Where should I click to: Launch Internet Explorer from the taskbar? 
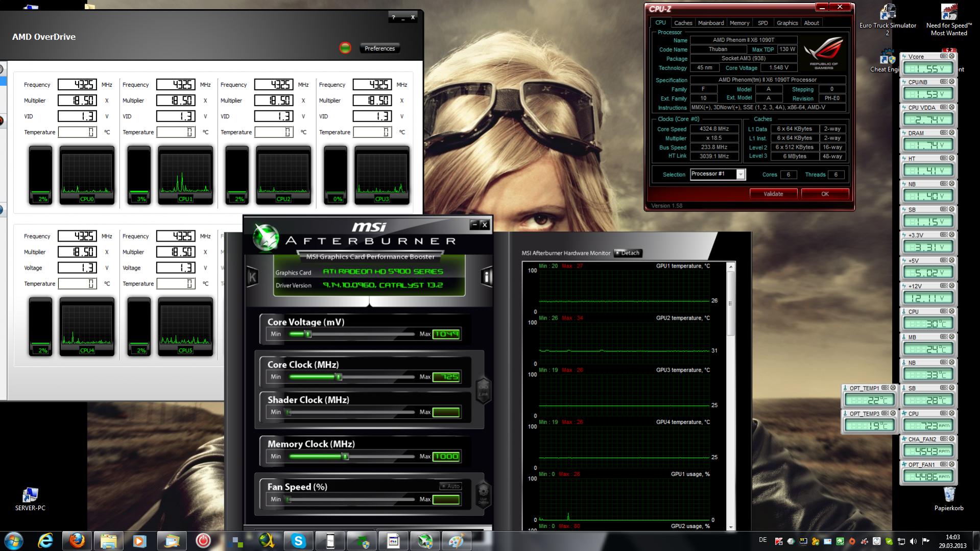tap(45, 541)
